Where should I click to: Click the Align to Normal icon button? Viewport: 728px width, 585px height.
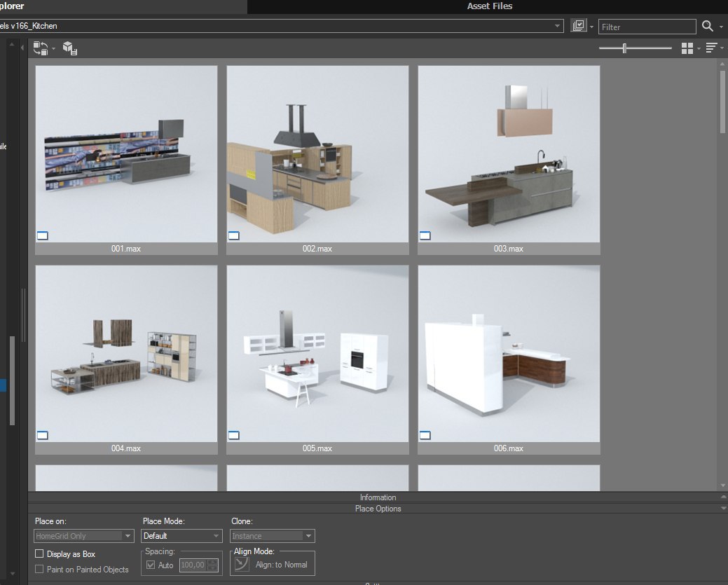(242, 564)
